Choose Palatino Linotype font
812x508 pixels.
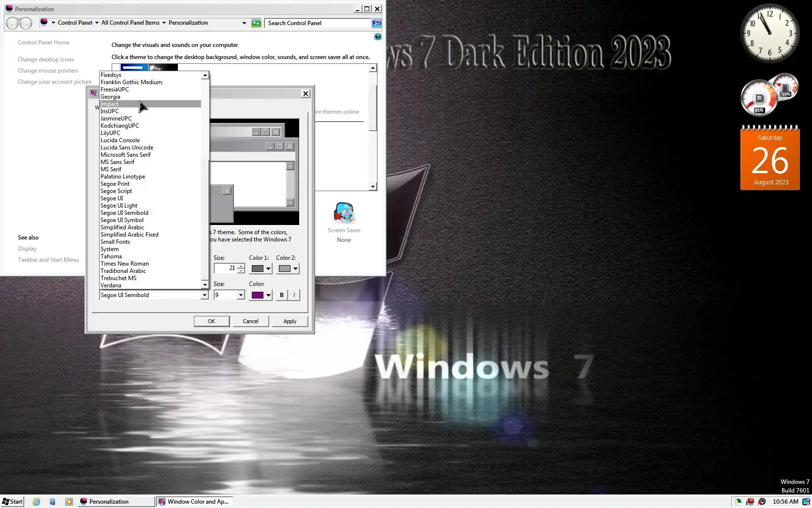(150, 177)
